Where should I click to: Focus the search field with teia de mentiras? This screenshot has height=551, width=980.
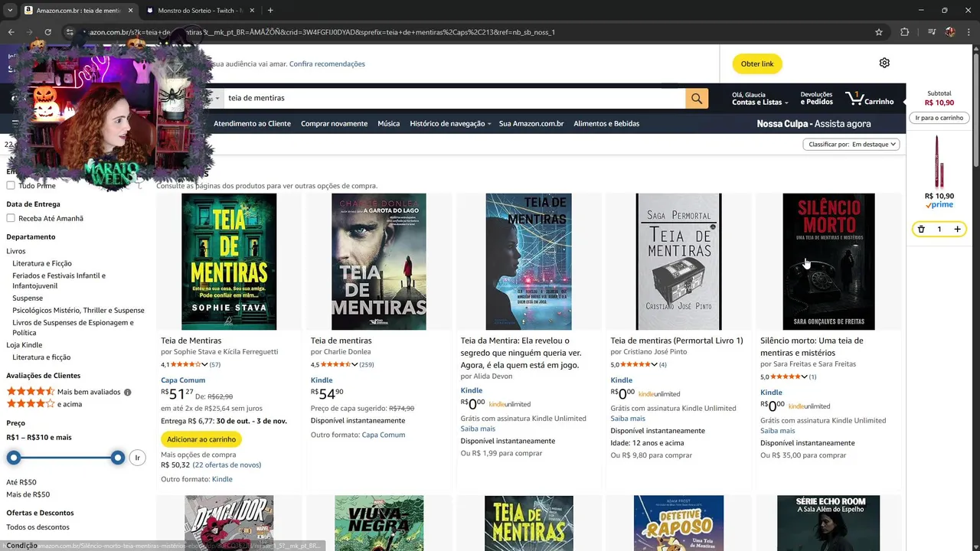click(x=454, y=98)
